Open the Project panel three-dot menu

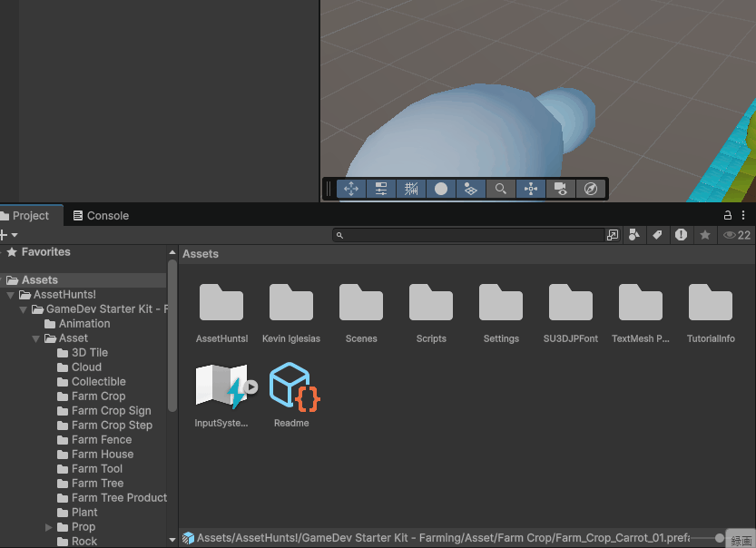pos(743,216)
